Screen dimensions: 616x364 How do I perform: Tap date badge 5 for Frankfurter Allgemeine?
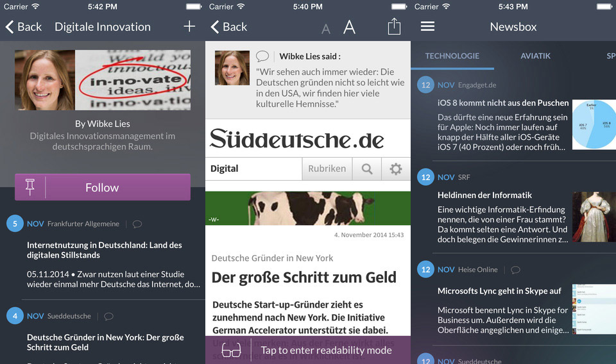[x=15, y=224]
